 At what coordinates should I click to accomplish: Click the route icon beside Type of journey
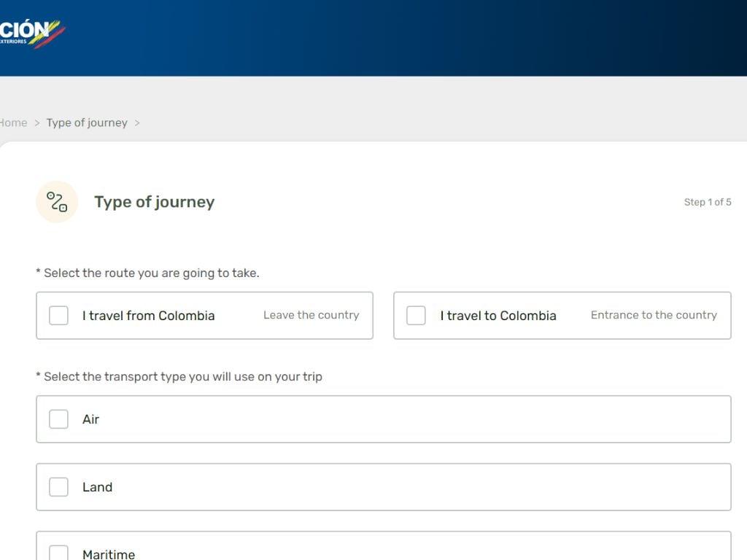pyautogui.click(x=57, y=202)
